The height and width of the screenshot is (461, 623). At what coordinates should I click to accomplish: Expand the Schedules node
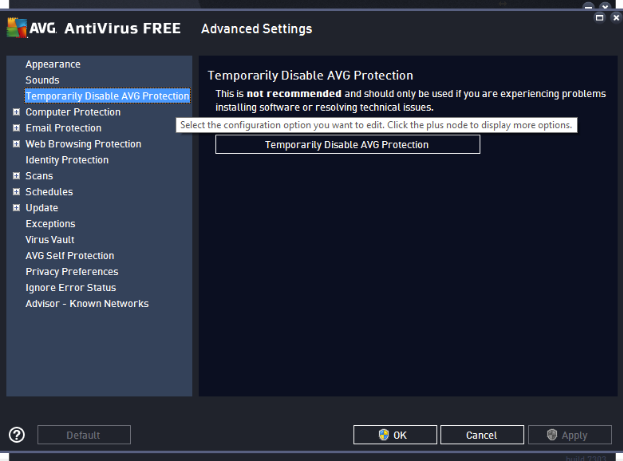click(16, 192)
